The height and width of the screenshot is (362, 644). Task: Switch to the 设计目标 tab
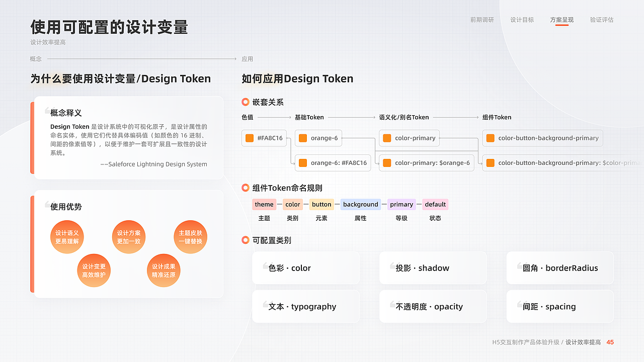pos(522,20)
